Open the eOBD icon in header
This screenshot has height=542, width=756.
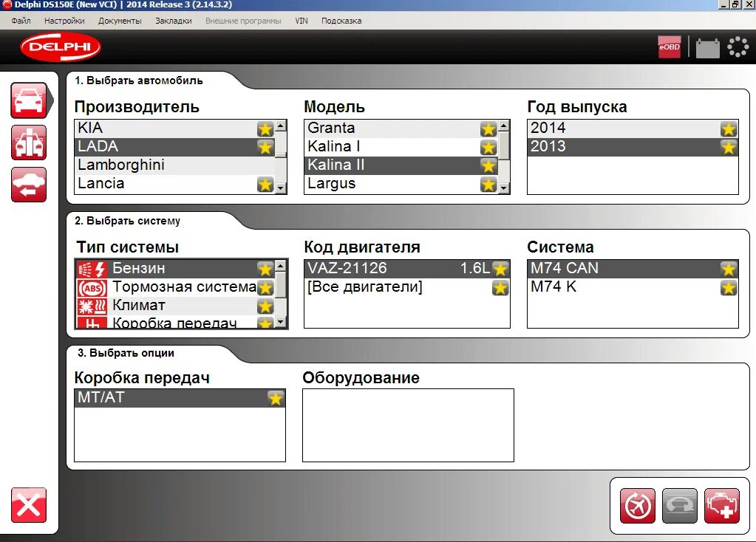tap(670, 47)
